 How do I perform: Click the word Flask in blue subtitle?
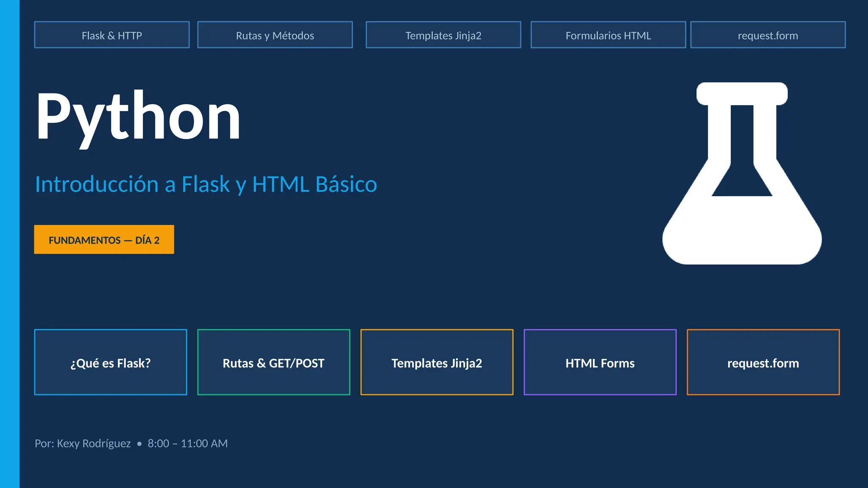click(206, 185)
